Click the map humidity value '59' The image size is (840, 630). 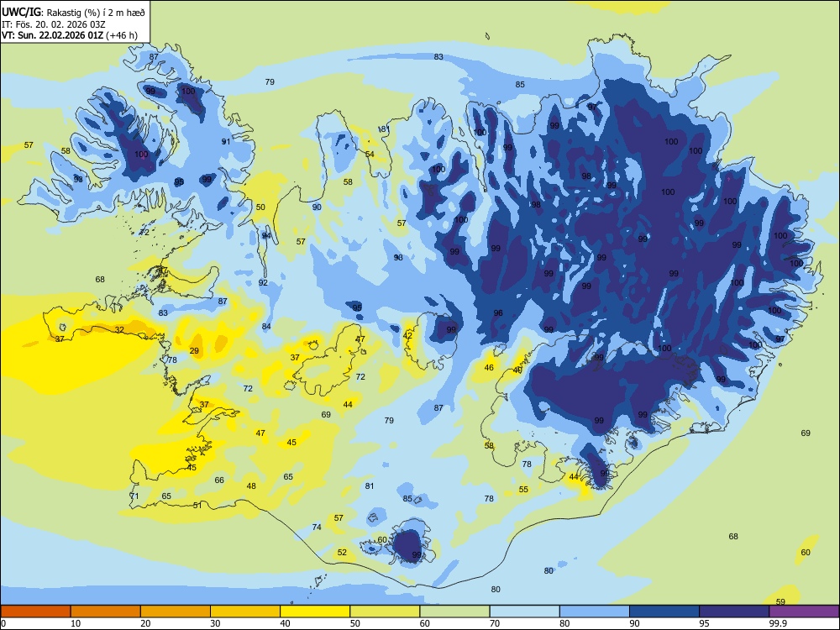click(x=780, y=601)
